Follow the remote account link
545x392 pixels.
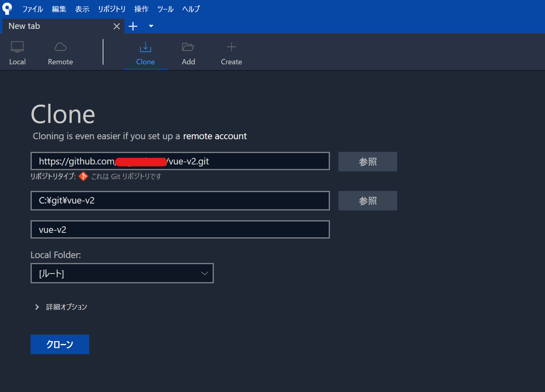click(x=215, y=136)
